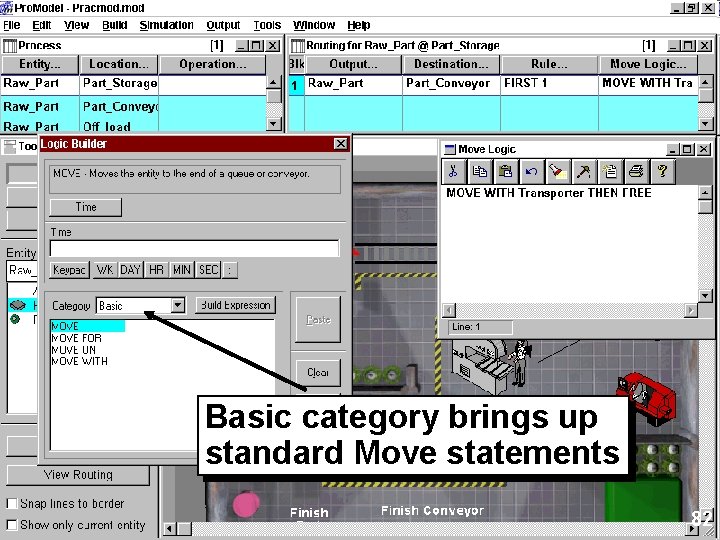Click the Output... column header button

tap(353, 64)
